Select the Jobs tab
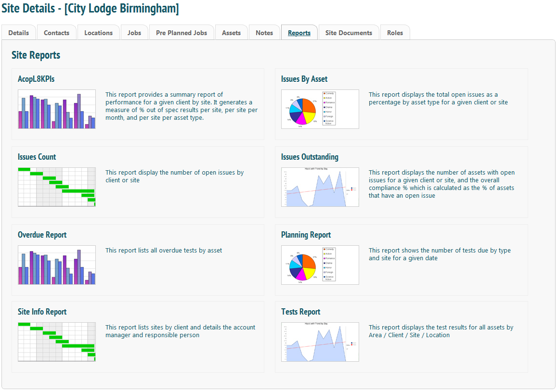Viewport: 558px width, 392px height. 134,33
